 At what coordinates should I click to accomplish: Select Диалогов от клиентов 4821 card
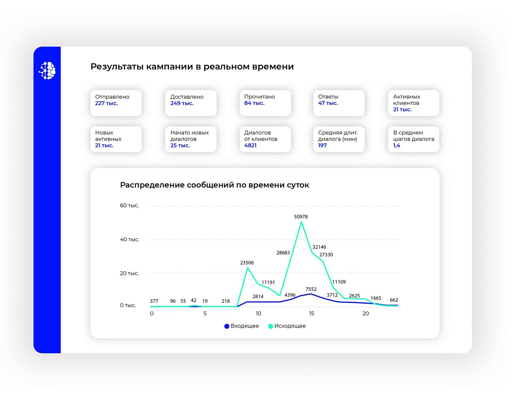click(x=265, y=139)
